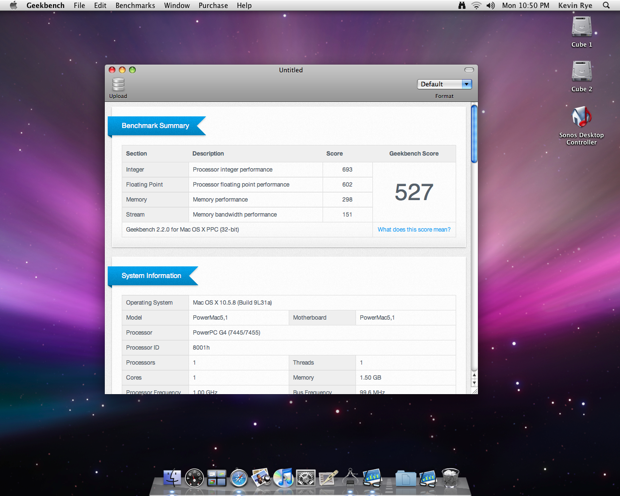The image size is (620, 496).
Task: Launch iPhoto from the Dock
Action: click(x=261, y=477)
